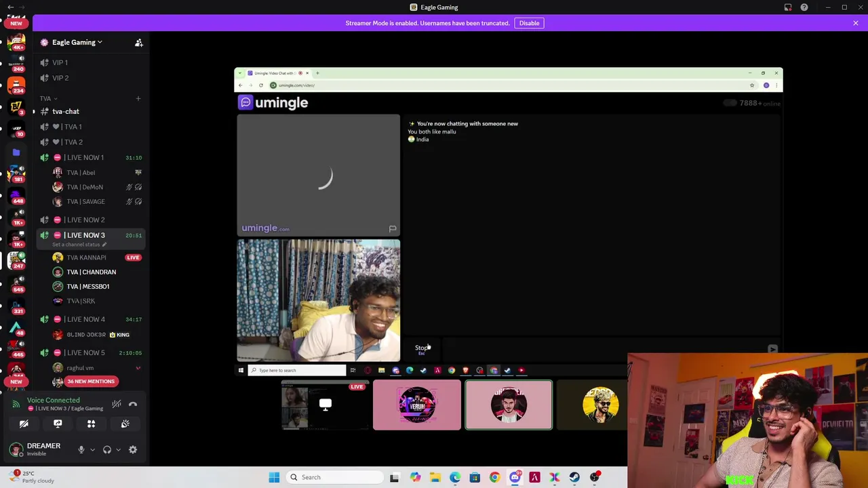The width and height of the screenshot is (868, 488).
Task: Dismiss the Streamer Mode banner
Action: pos(856,23)
